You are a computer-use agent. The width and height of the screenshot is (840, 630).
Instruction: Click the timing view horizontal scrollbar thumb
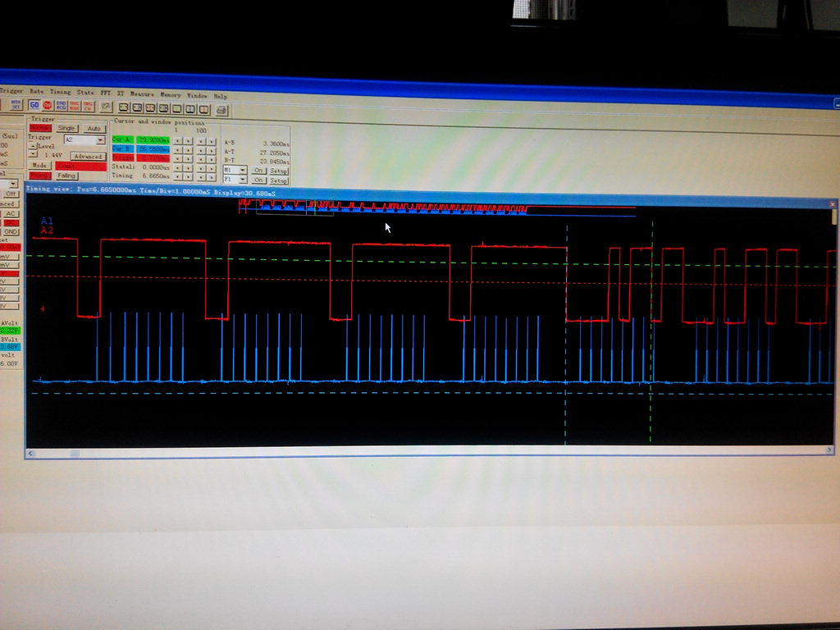(75, 453)
